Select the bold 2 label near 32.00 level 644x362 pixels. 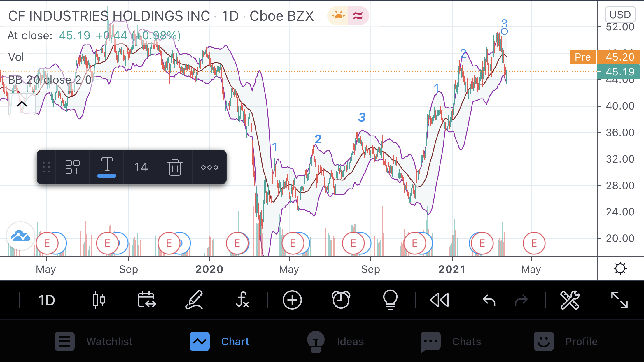click(318, 139)
